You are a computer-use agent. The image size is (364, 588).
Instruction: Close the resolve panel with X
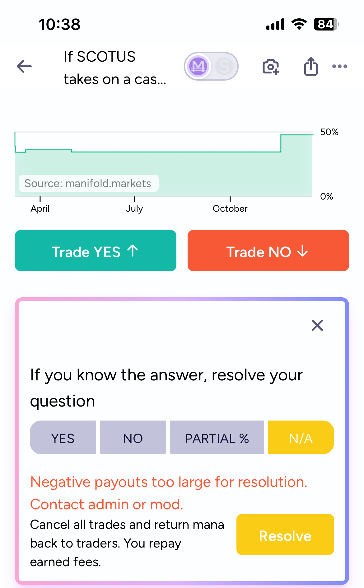point(317,325)
